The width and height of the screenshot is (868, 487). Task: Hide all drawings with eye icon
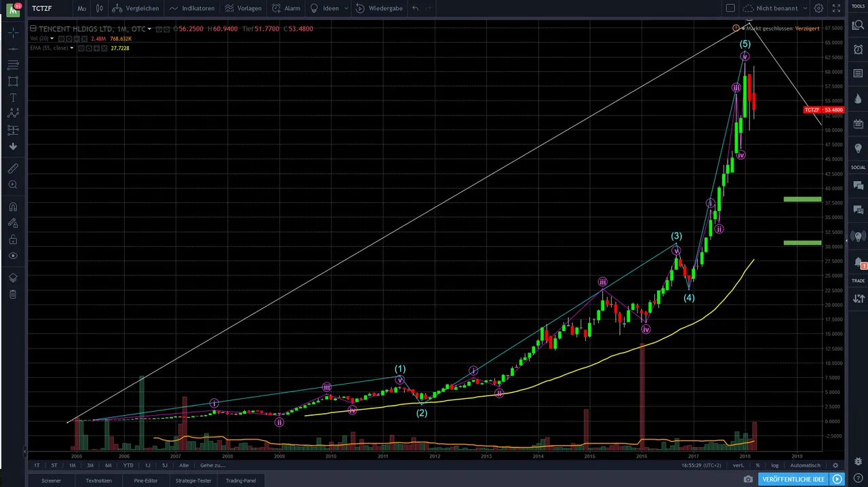click(13, 256)
